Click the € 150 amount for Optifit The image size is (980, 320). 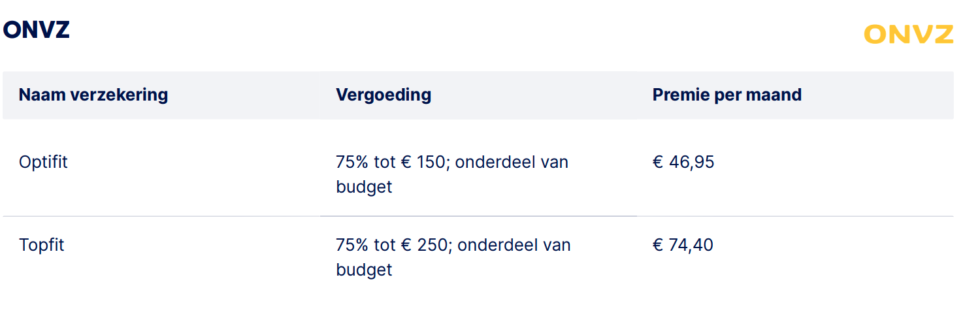[x=422, y=162]
